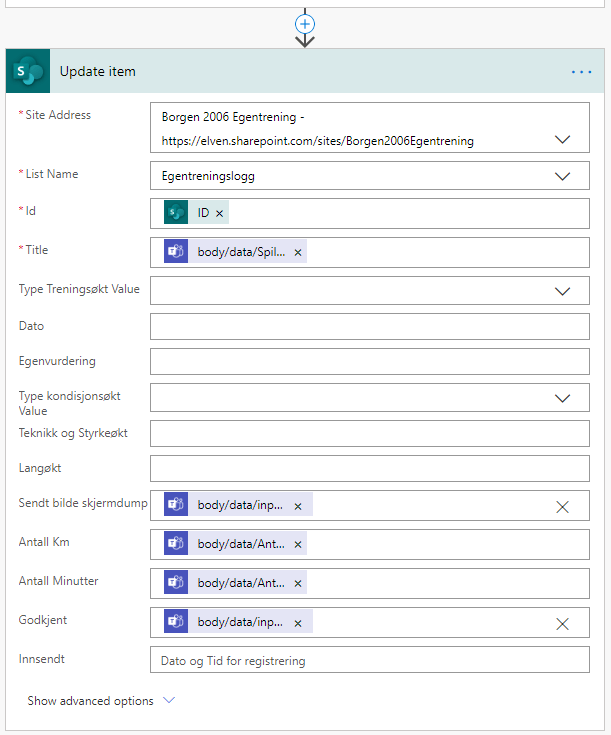Click the SharePoint icon in Update item header
This screenshot has width=611, height=735.
pos(28,72)
